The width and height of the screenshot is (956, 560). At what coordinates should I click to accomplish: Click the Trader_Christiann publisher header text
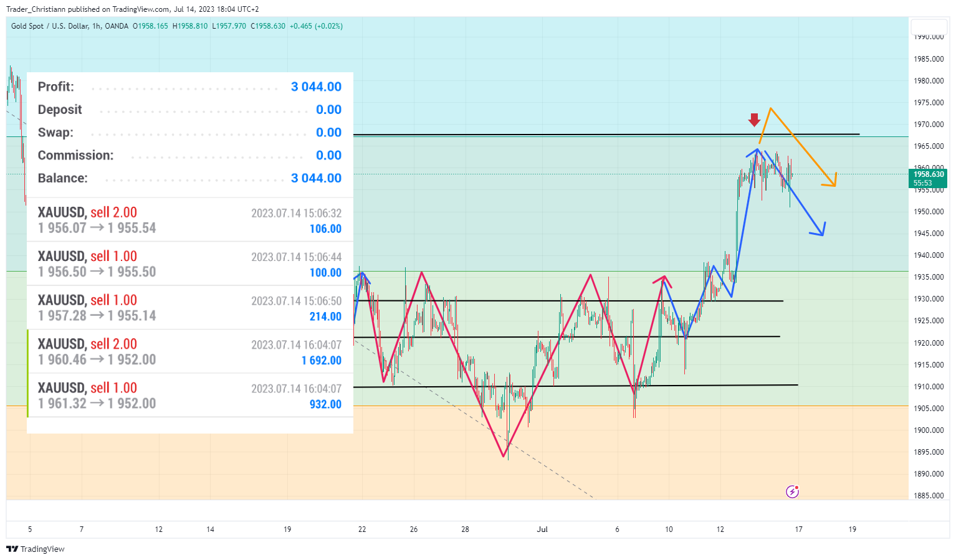click(133, 9)
